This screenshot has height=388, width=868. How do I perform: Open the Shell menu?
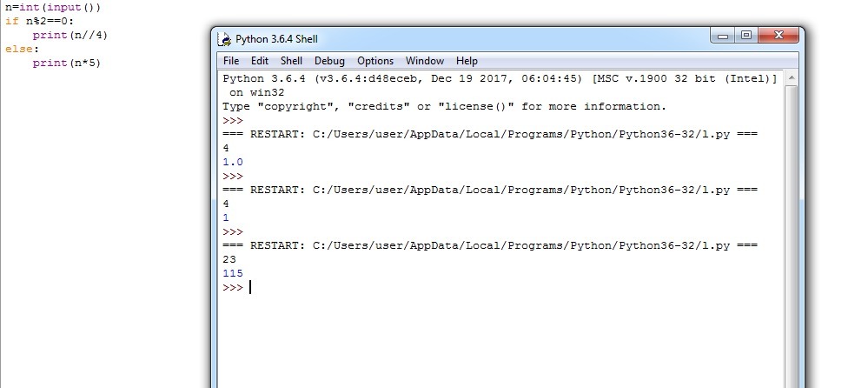click(x=291, y=61)
